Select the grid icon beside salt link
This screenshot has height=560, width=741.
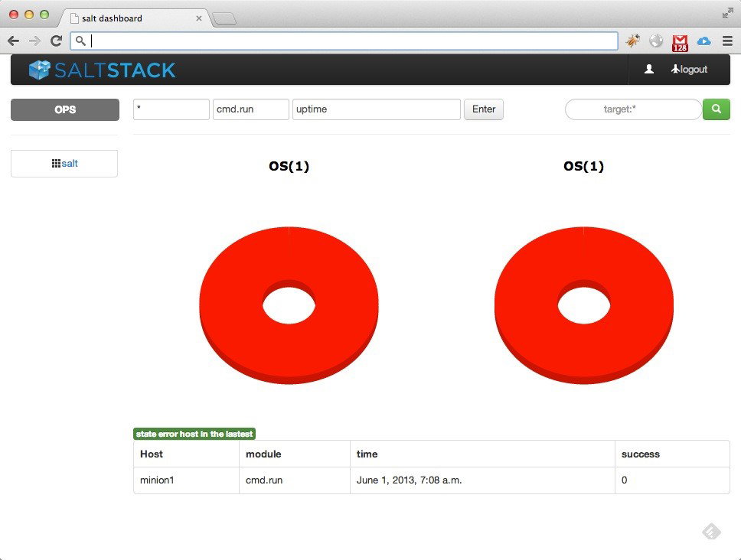point(57,162)
